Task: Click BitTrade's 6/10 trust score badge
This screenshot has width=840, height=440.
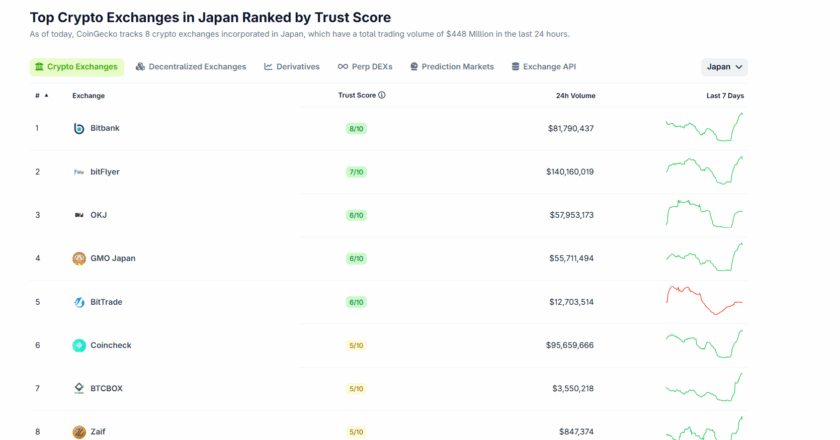Action: tap(356, 302)
